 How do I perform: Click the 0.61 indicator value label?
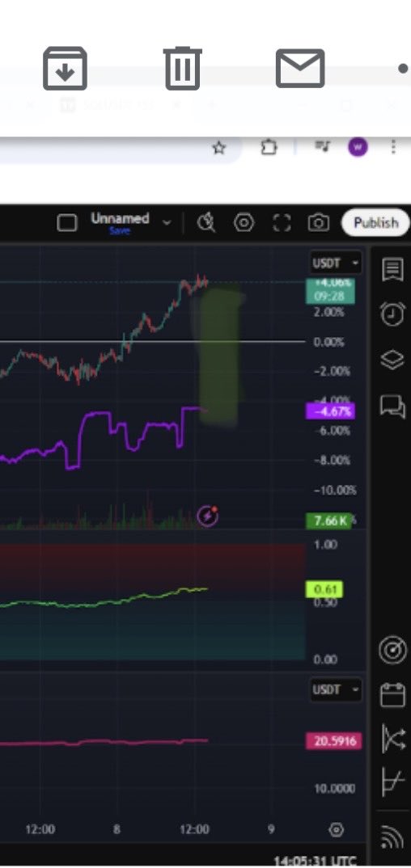click(x=324, y=589)
